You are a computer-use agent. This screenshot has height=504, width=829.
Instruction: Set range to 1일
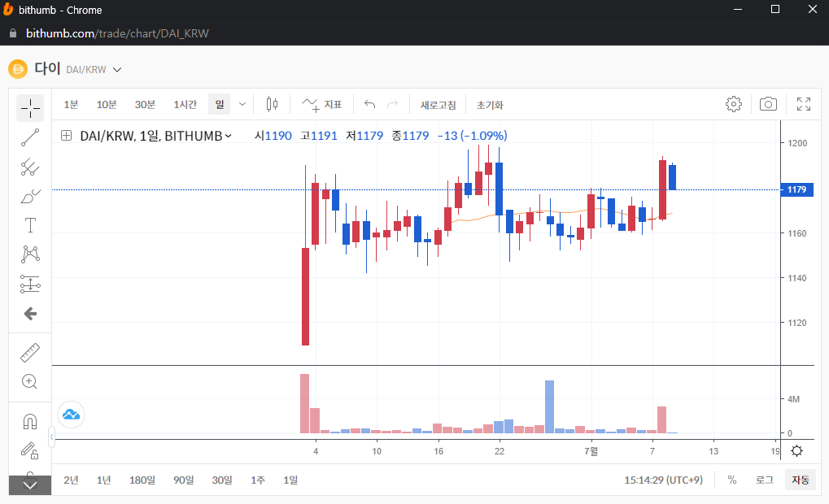pos(290,480)
